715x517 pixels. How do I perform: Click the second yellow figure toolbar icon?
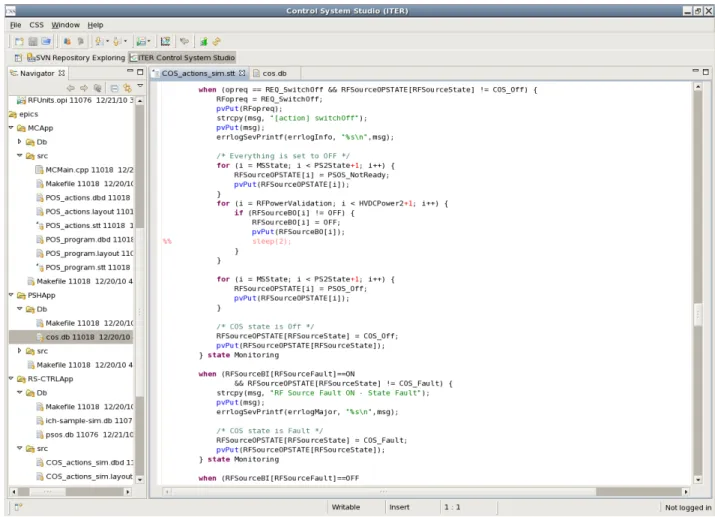click(x=117, y=41)
